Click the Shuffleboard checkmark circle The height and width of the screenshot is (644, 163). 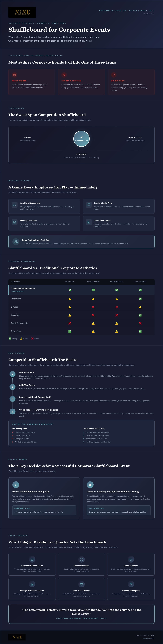[x=81, y=139]
